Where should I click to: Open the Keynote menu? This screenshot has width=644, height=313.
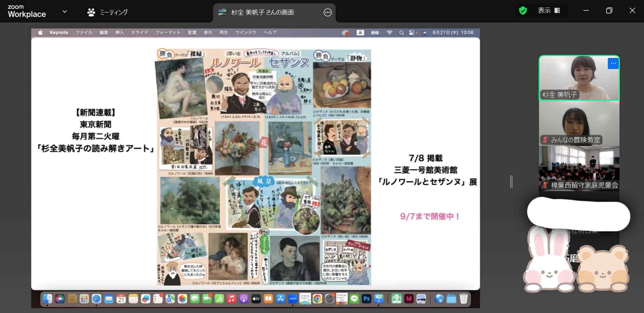pyautogui.click(x=59, y=32)
